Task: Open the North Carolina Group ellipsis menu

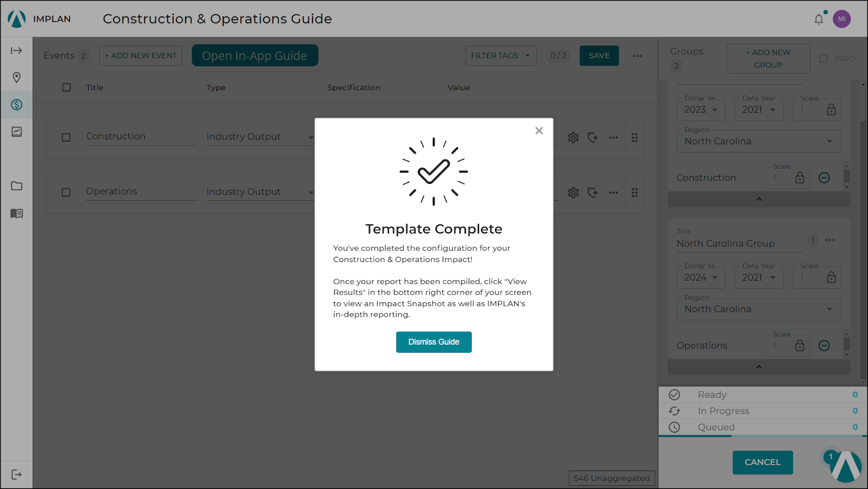Action: click(x=829, y=240)
